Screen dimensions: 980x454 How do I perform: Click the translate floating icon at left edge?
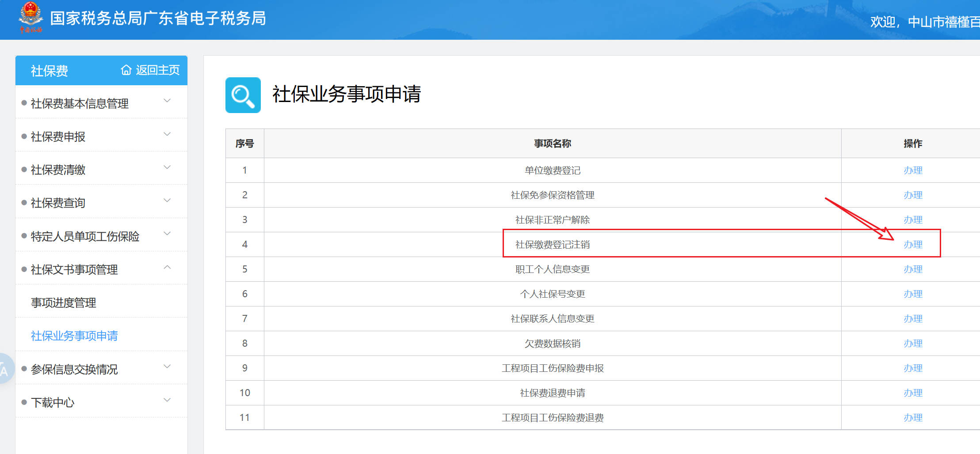coord(4,369)
